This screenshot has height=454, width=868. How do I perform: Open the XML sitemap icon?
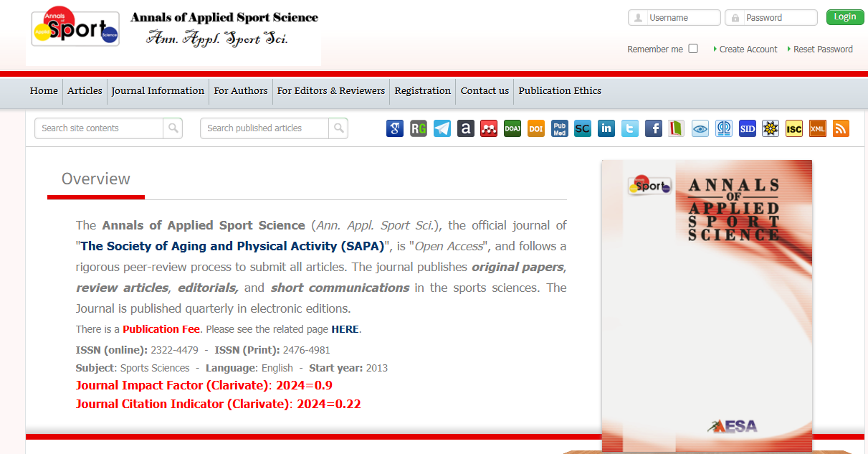[818, 128]
